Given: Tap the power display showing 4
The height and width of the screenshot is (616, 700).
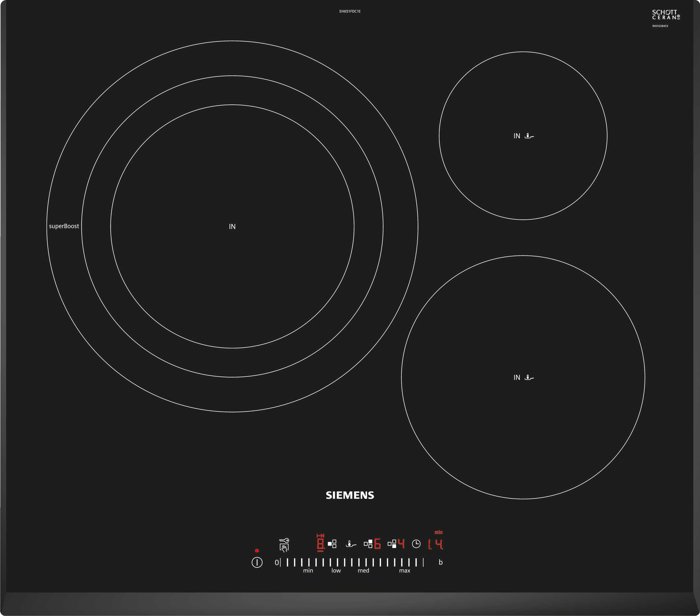Looking at the screenshot, I should tap(401, 544).
